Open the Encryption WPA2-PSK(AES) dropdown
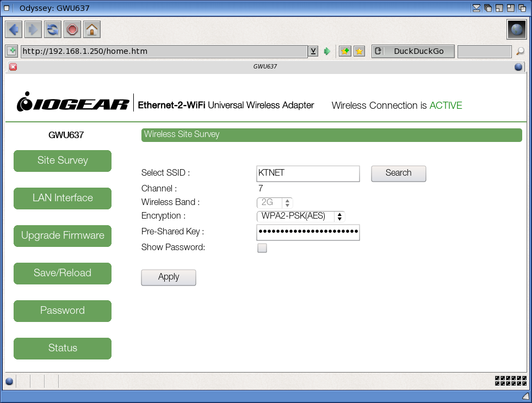Screen dimensions: 532x403 tap(301, 216)
